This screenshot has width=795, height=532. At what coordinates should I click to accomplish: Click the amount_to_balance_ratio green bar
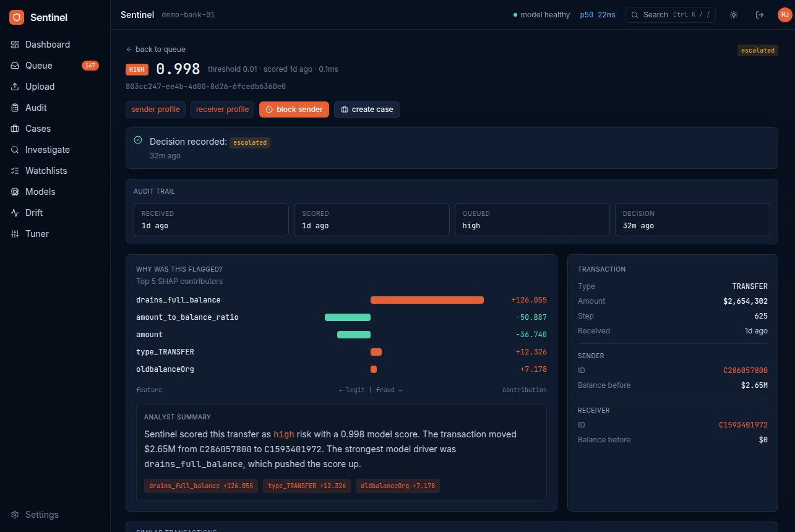click(x=348, y=317)
